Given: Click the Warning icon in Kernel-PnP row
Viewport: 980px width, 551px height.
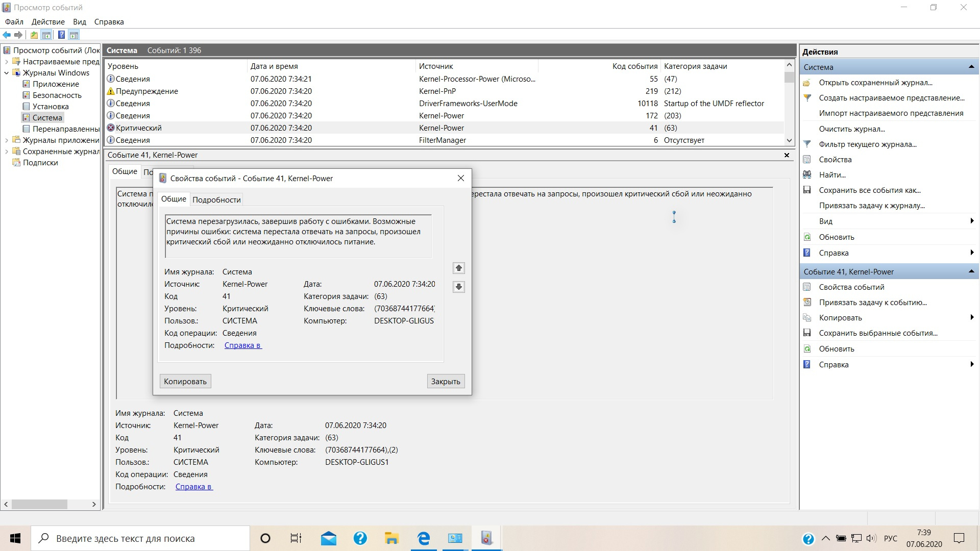Looking at the screenshot, I should coord(110,91).
